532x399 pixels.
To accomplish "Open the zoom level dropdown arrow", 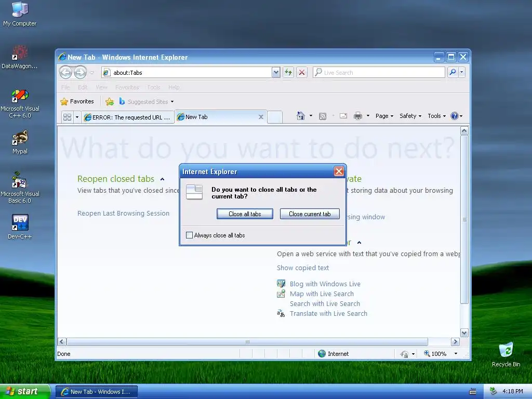I will click(456, 354).
